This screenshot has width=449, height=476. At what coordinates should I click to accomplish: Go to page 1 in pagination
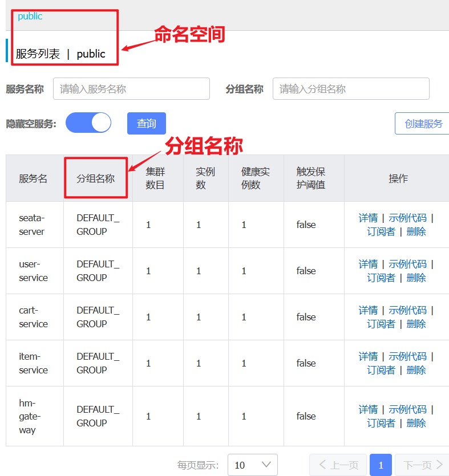tap(381, 465)
